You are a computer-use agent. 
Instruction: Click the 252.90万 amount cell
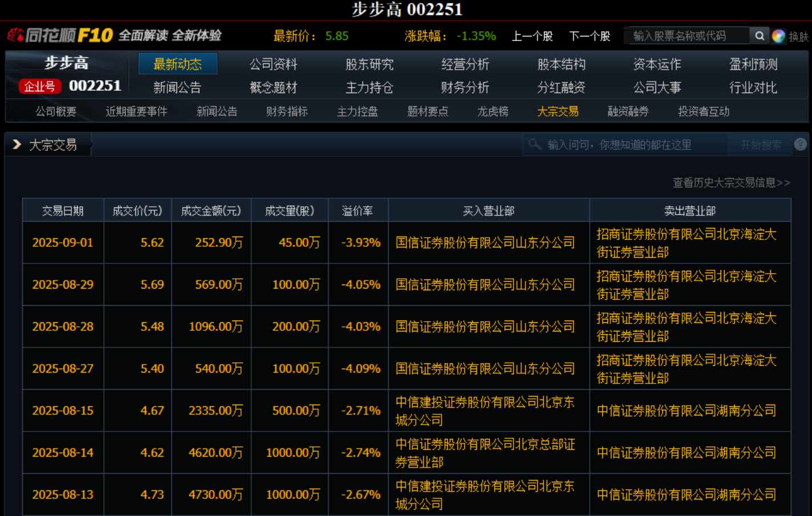click(211, 243)
